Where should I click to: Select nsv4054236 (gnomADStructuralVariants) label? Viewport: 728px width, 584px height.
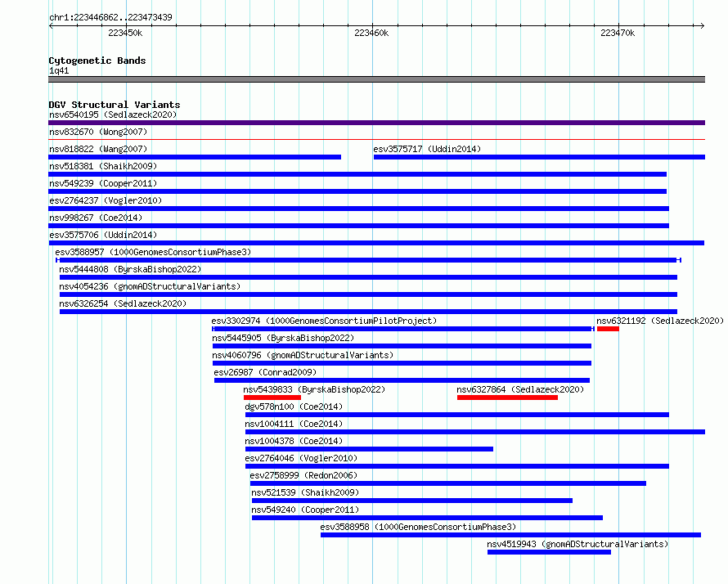pos(150,286)
